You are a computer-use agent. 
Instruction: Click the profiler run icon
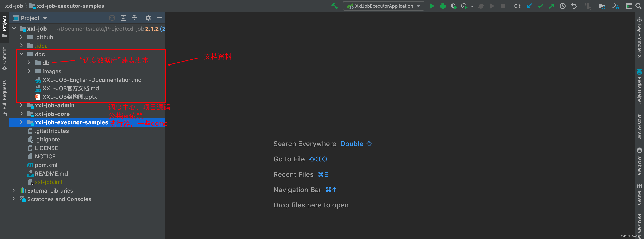(464, 6)
